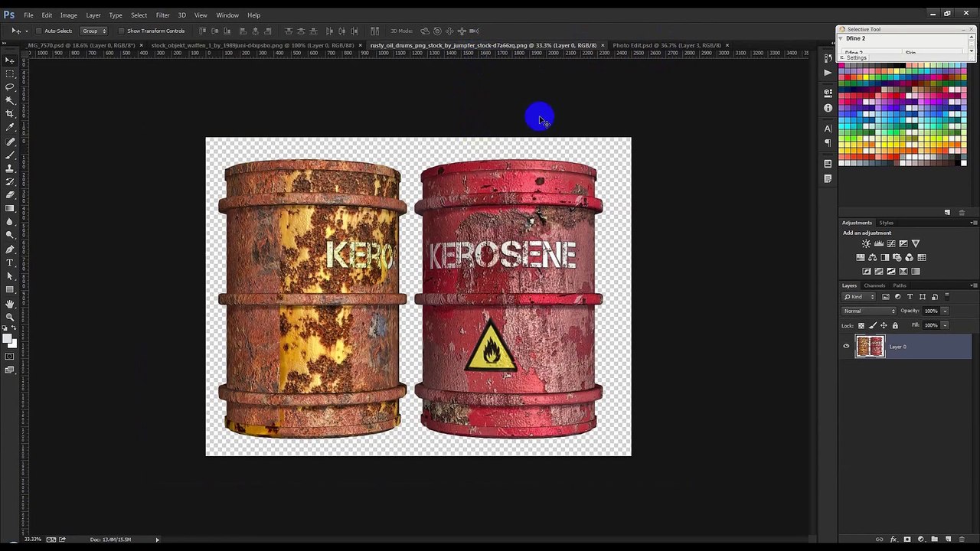
Task: Click the foreground color swatch
Action: coord(8,338)
